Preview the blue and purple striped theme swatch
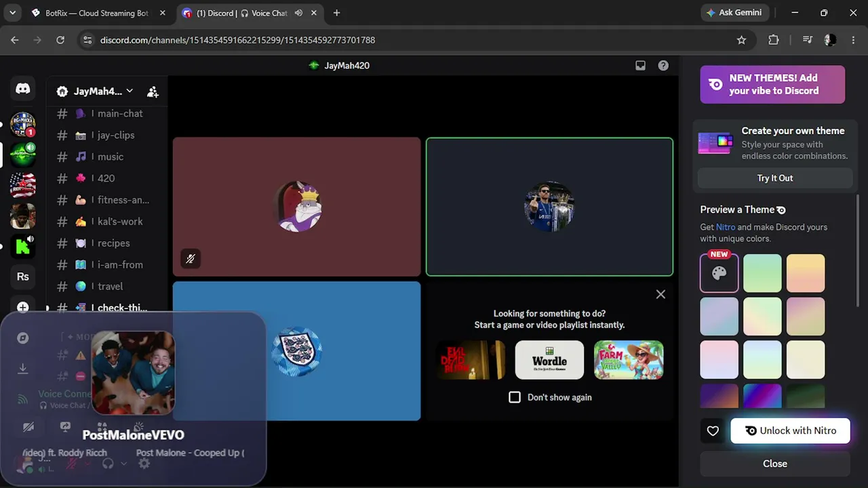This screenshot has height=488, width=868. click(x=762, y=396)
